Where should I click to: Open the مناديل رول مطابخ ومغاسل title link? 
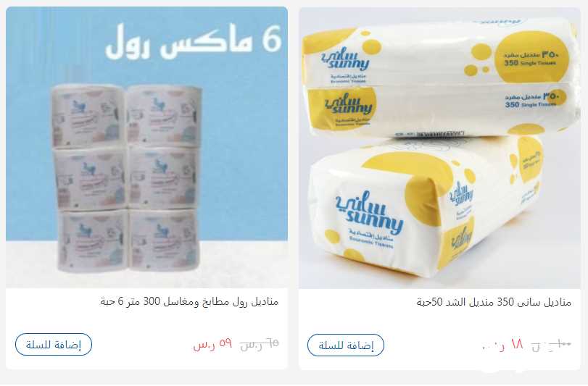189,301
